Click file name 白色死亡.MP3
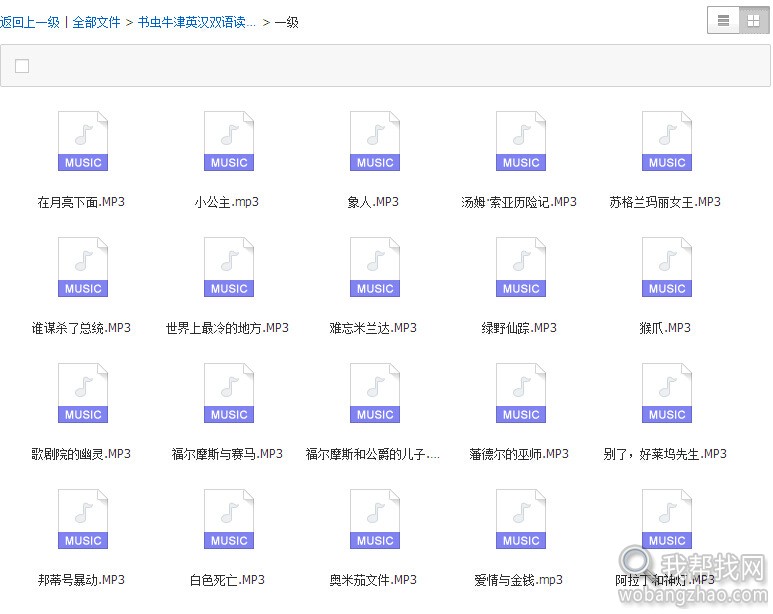The width and height of the screenshot is (773, 614). tap(227, 580)
